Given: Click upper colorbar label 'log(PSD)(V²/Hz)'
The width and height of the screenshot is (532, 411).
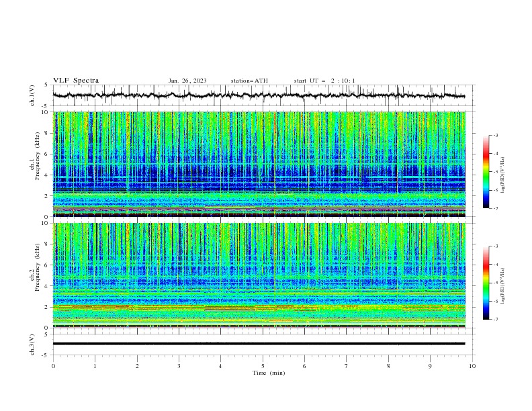Looking at the screenshot, I should tap(502, 175).
